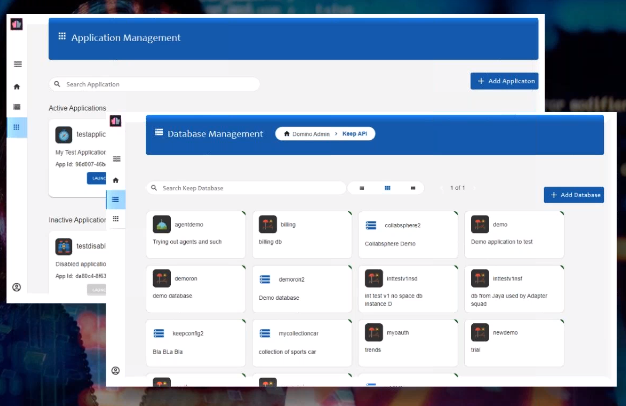Click the demo database card icon
Image resolution: width=626 pixels, height=406 pixels.
tap(480, 224)
